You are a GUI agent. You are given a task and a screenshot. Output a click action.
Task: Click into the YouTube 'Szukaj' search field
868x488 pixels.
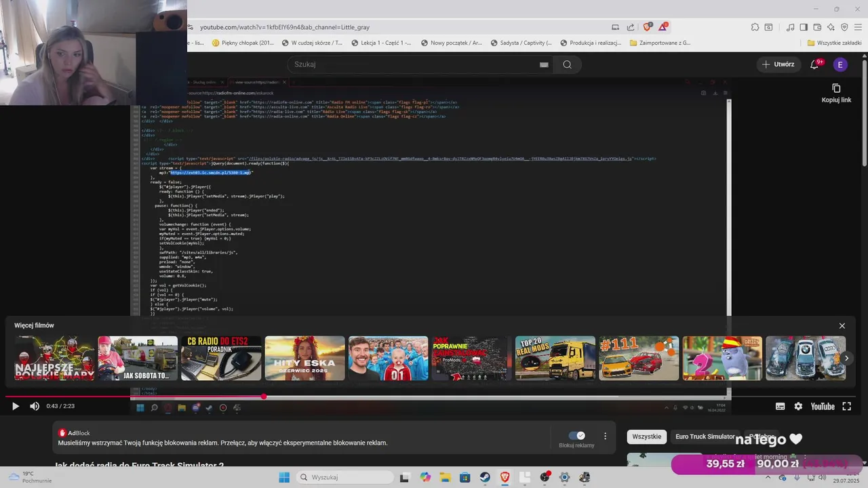[x=414, y=64]
